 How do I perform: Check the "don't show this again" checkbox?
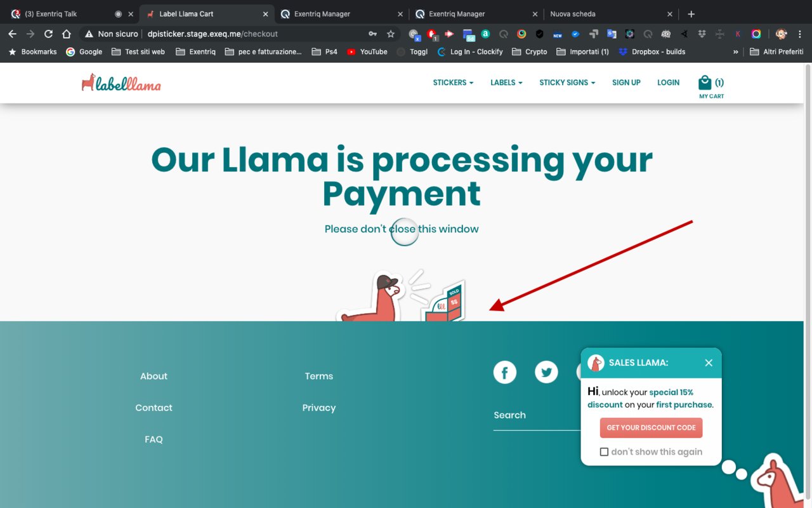(x=604, y=452)
